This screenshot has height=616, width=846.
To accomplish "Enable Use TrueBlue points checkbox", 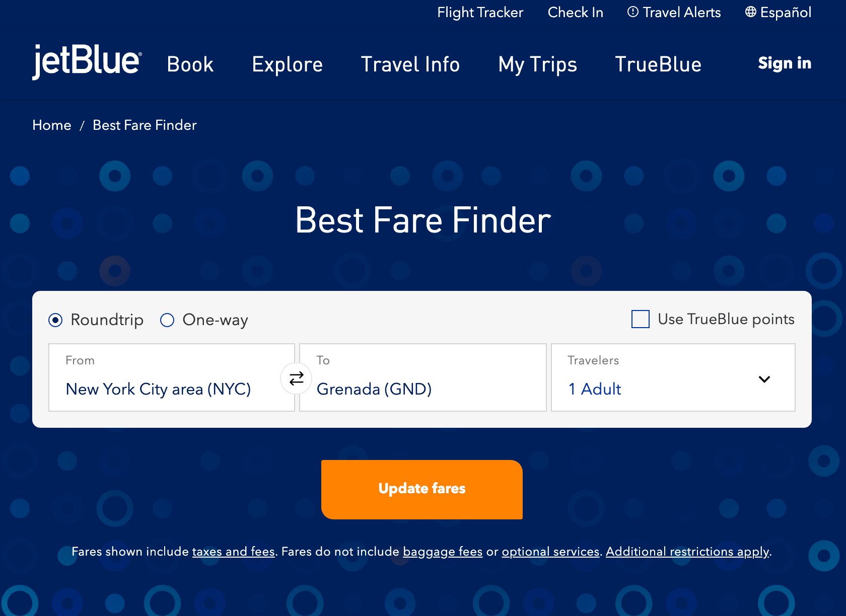I will click(x=641, y=319).
